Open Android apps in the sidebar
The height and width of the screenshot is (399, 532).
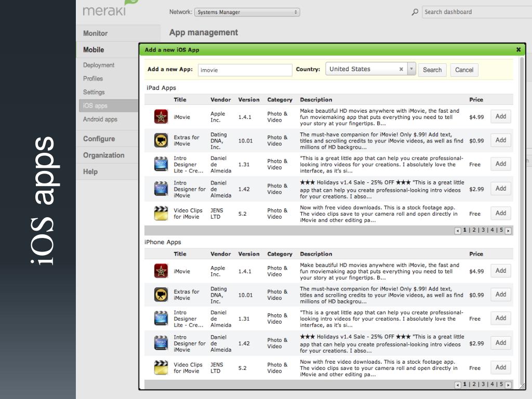coord(100,119)
